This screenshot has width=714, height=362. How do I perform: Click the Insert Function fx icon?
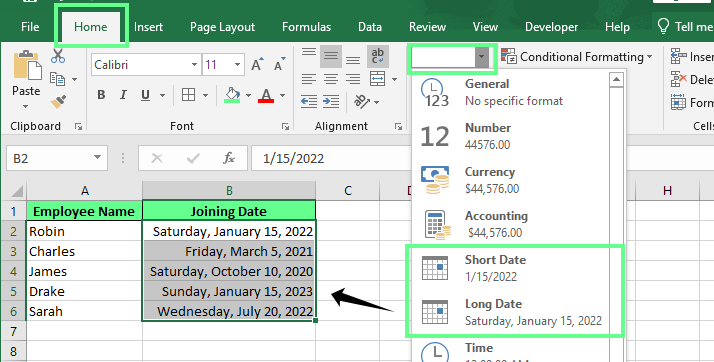(x=229, y=158)
